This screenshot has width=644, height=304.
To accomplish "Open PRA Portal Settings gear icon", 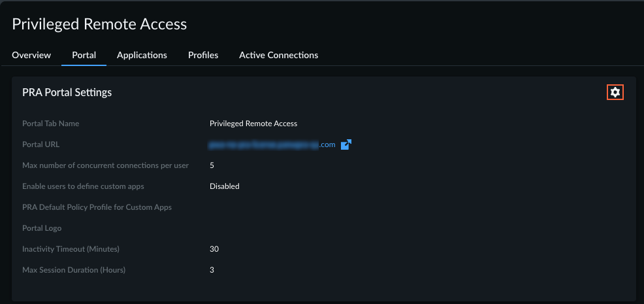I will point(615,92).
